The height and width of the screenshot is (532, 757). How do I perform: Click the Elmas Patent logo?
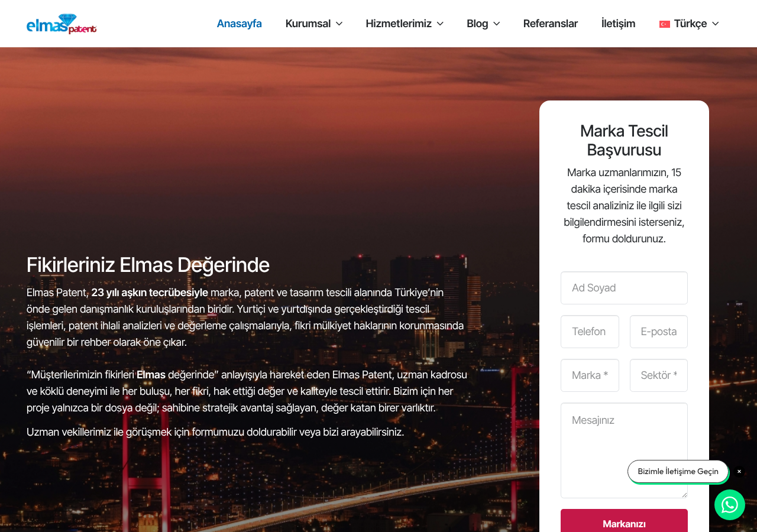pos(62,24)
